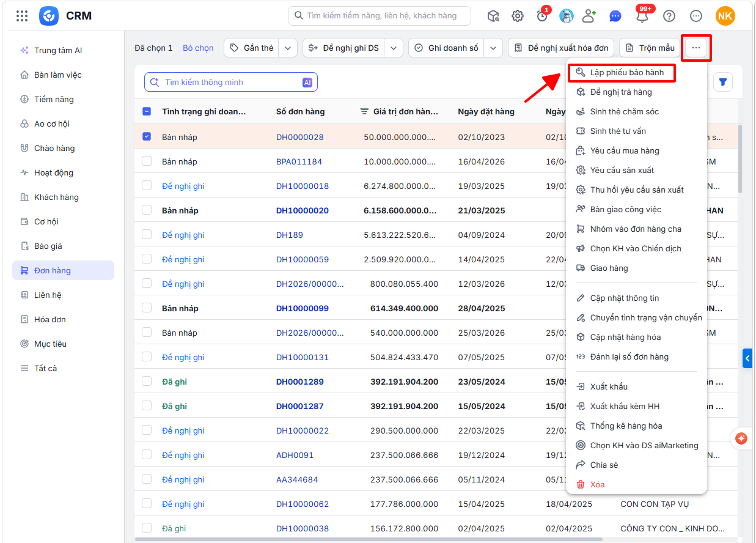Expand the Ghi doanh số dropdown arrow
This screenshot has width=756, height=543.
click(x=494, y=48)
